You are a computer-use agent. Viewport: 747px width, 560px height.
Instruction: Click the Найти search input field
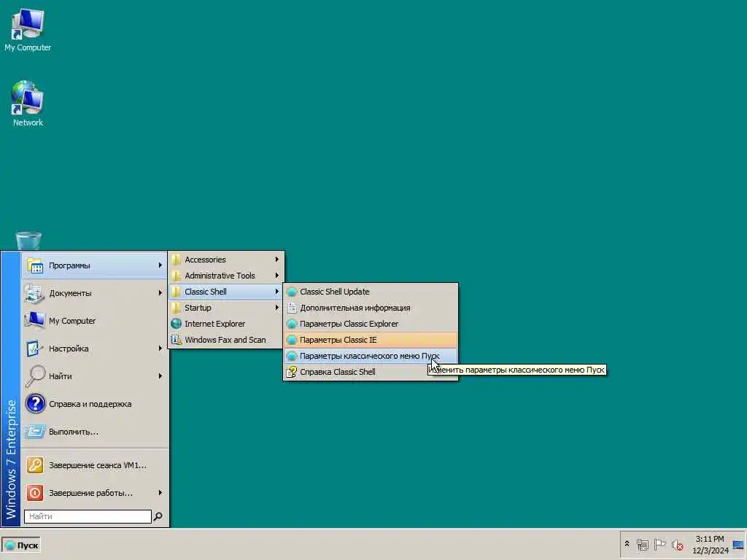tap(88, 516)
